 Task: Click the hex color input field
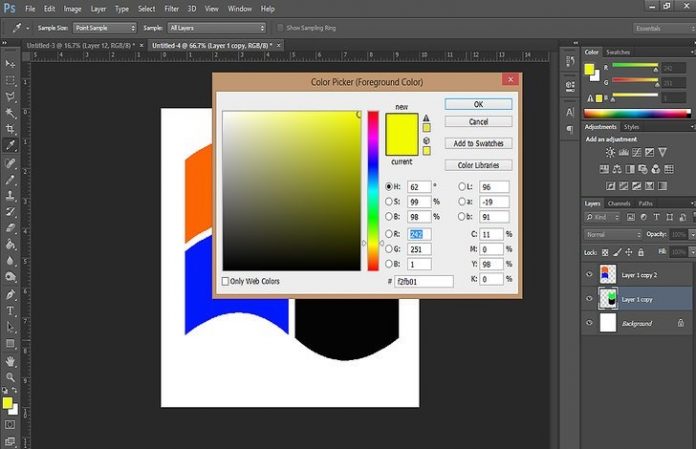(422, 282)
